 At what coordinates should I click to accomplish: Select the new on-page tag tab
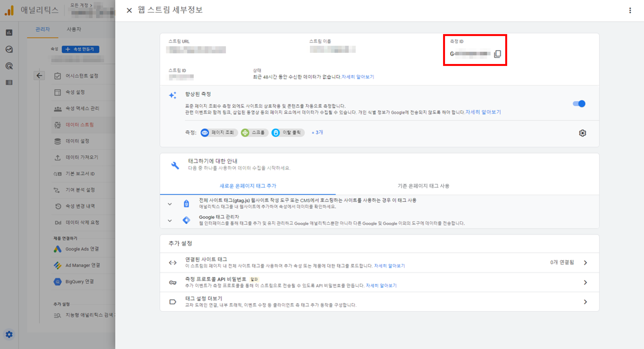[248, 186]
